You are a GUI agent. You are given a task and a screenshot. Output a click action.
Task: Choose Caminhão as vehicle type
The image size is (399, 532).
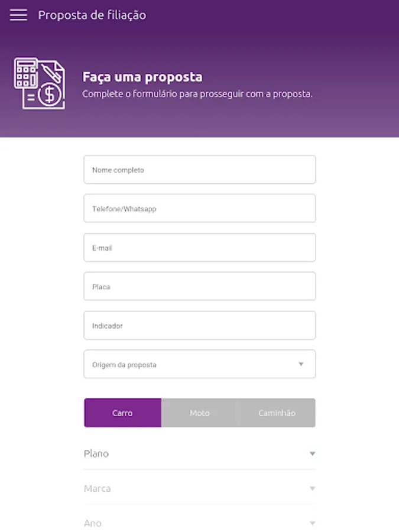click(277, 413)
